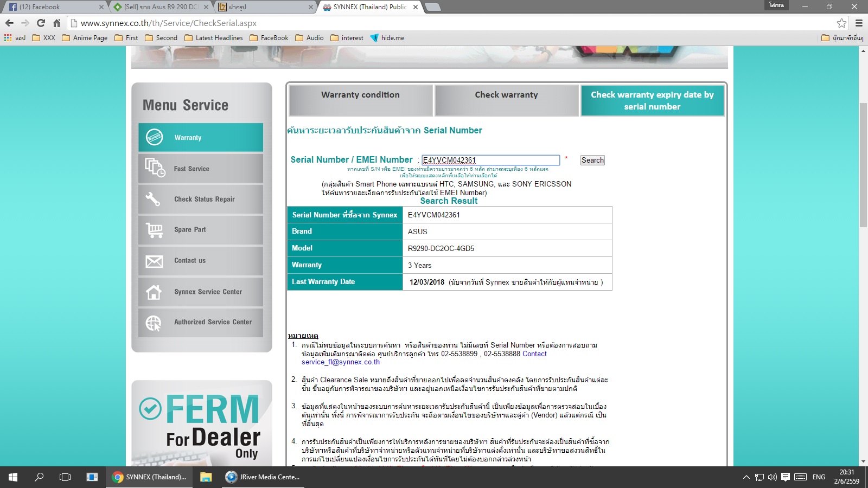Open the Latest Headlines bookmarks folder
This screenshot has height=488, width=868.
[x=214, y=38]
